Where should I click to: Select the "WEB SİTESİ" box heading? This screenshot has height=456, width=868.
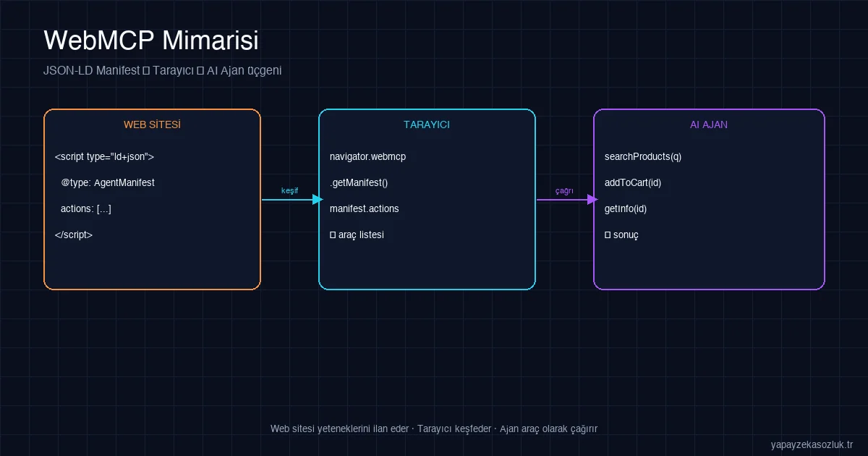[x=152, y=124]
